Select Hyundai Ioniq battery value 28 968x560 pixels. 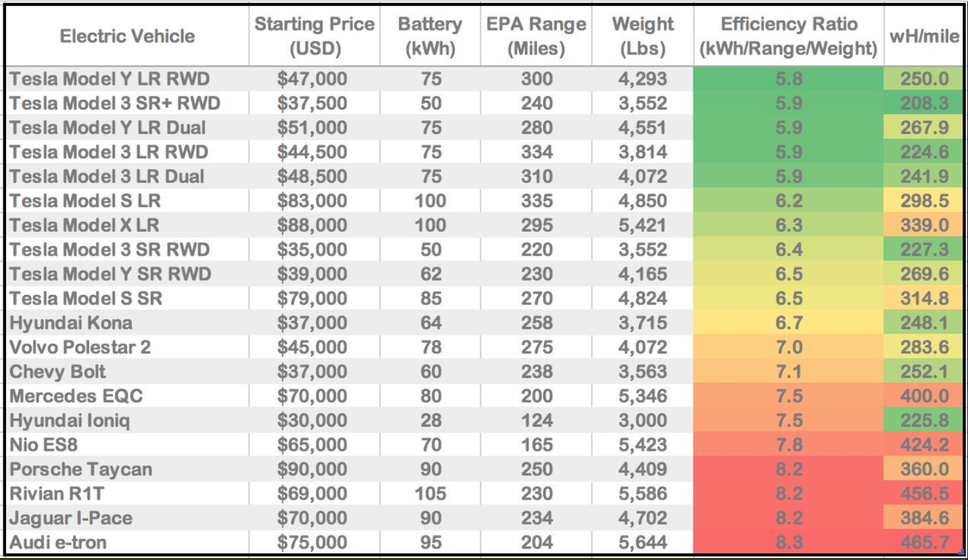(430, 421)
